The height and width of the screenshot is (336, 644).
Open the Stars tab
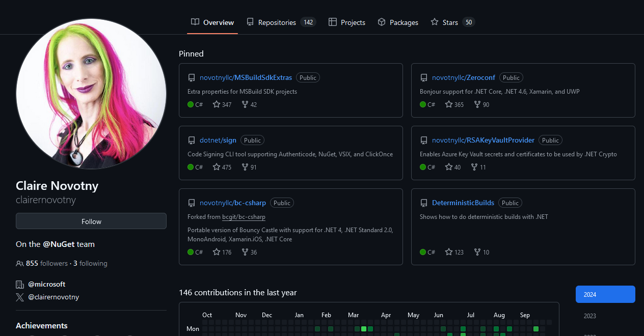point(452,22)
